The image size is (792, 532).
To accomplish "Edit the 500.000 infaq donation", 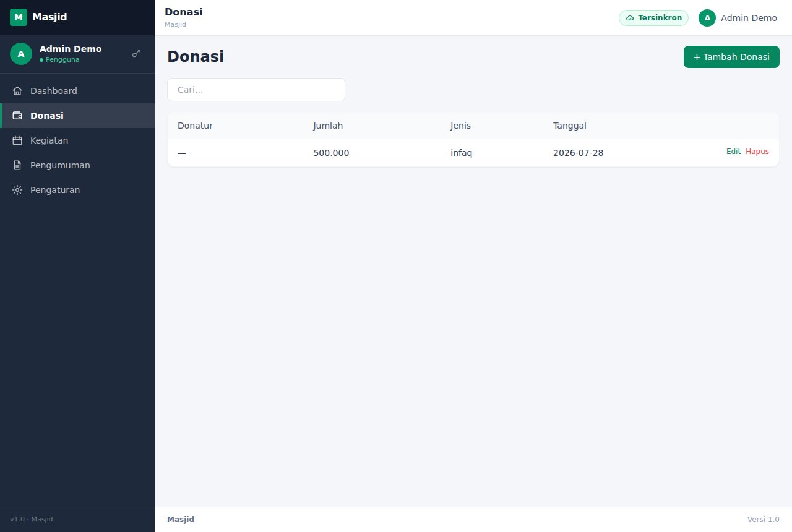I will (x=733, y=152).
